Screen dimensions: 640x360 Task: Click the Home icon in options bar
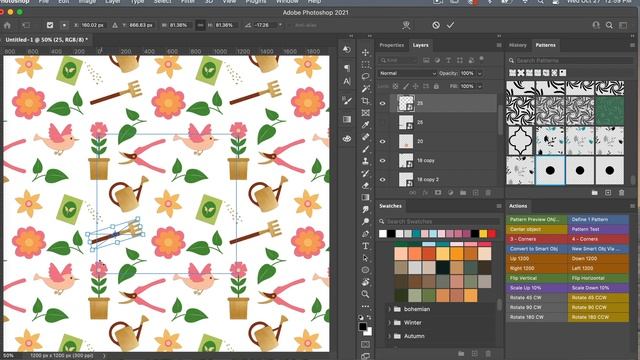[7, 25]
